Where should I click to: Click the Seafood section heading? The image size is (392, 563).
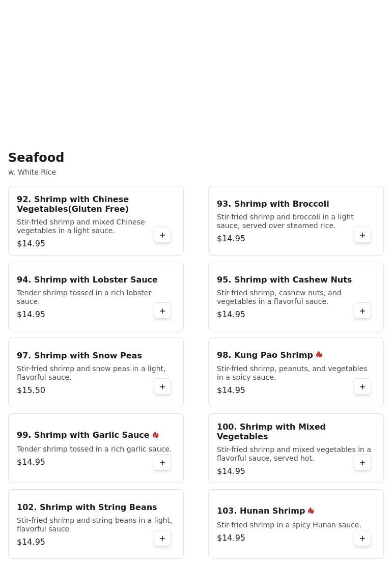[x=36, y=158]
